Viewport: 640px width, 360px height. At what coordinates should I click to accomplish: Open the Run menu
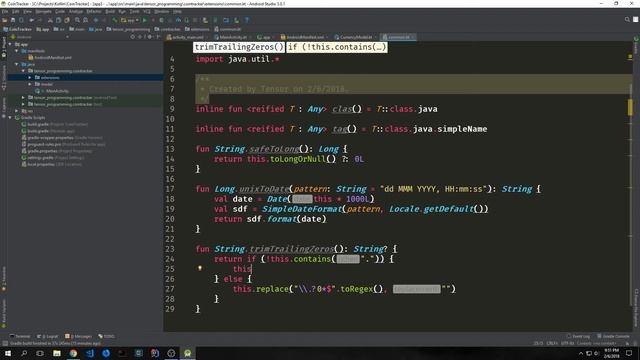tap(122, 11)
